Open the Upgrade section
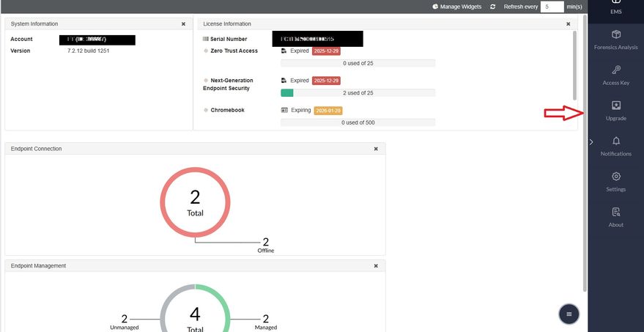This screenshot has height=332, width=644. (x=615, y=111)
